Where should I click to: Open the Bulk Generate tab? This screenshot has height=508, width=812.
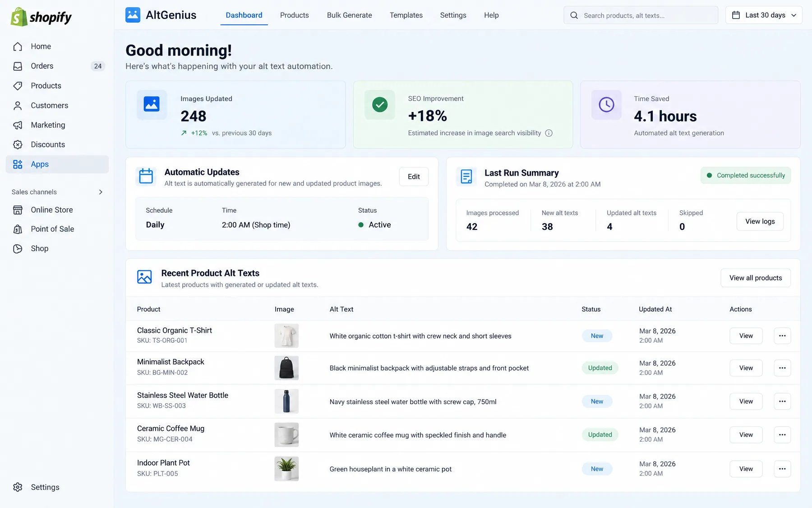click(349, 15)
